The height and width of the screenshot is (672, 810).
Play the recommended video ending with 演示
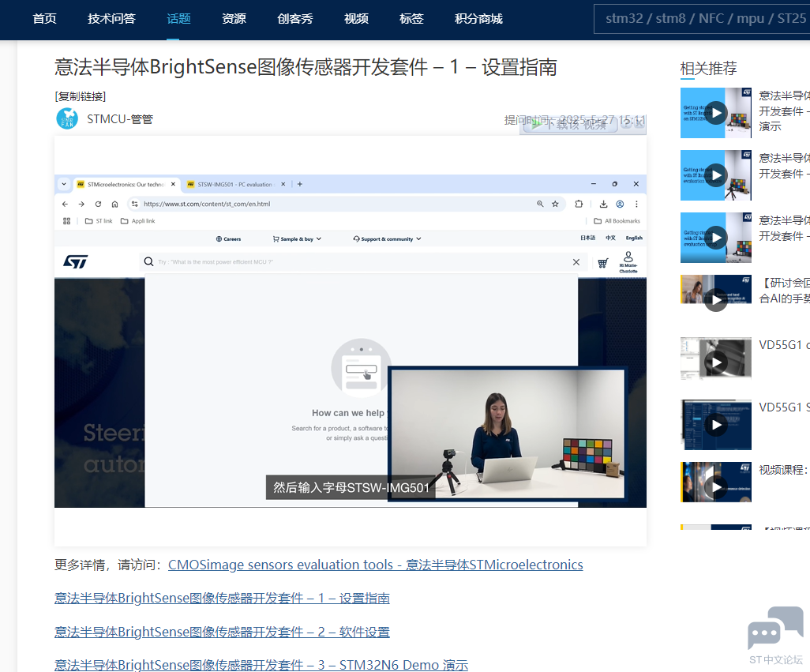coord(716,113)
